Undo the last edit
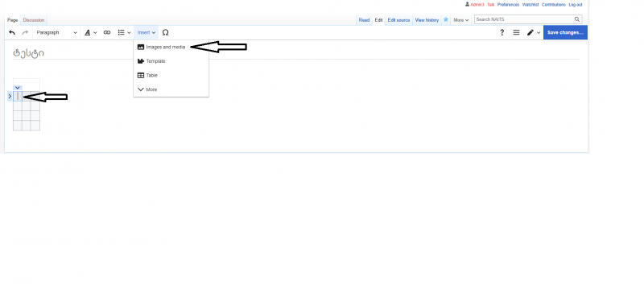The height and width of the screenshot is (290, 644). click(12, 32)
